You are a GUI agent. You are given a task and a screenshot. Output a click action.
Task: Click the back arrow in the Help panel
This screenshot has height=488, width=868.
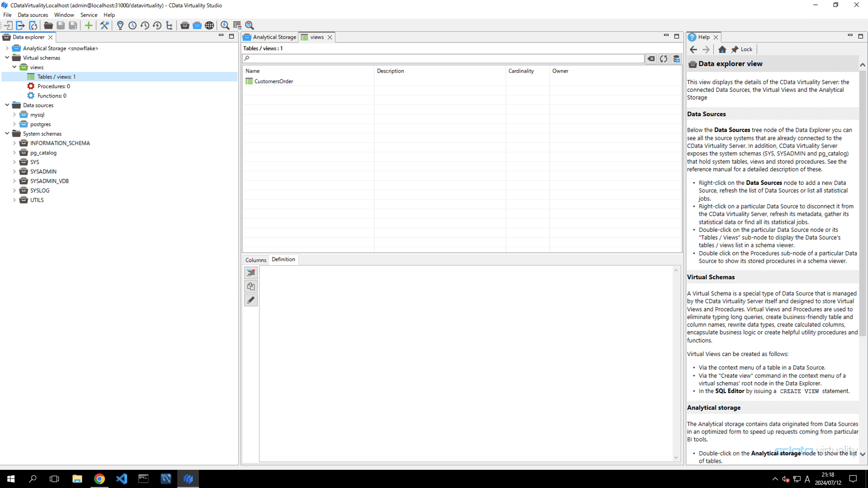click(693, 49)
